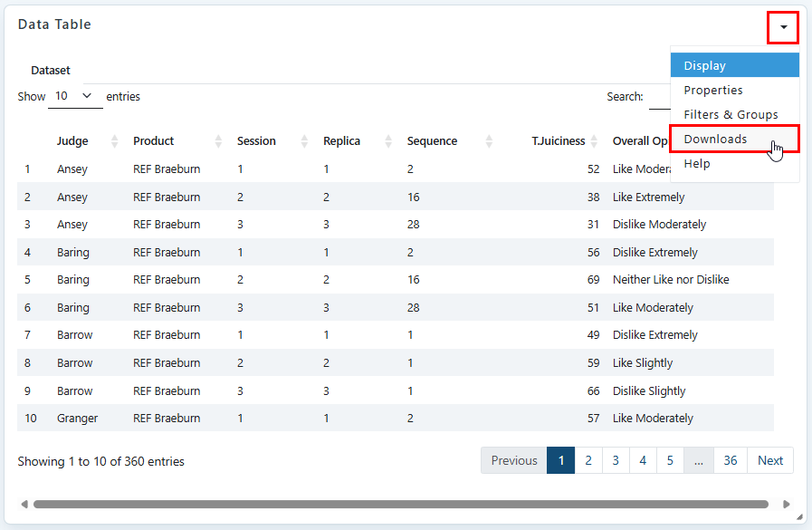Click 'Dislike Moderately' in row 3
The image size is (812, 530).
pyautogui.click(x=659, y=225)
